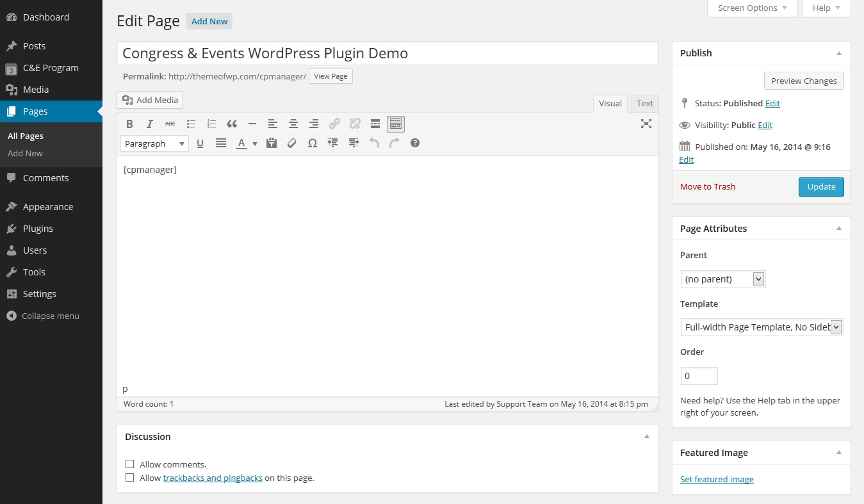This screenshot has height=504, width=864.
Task: Collapse the Featured Image panel
Action: click(x=839, y=452)
